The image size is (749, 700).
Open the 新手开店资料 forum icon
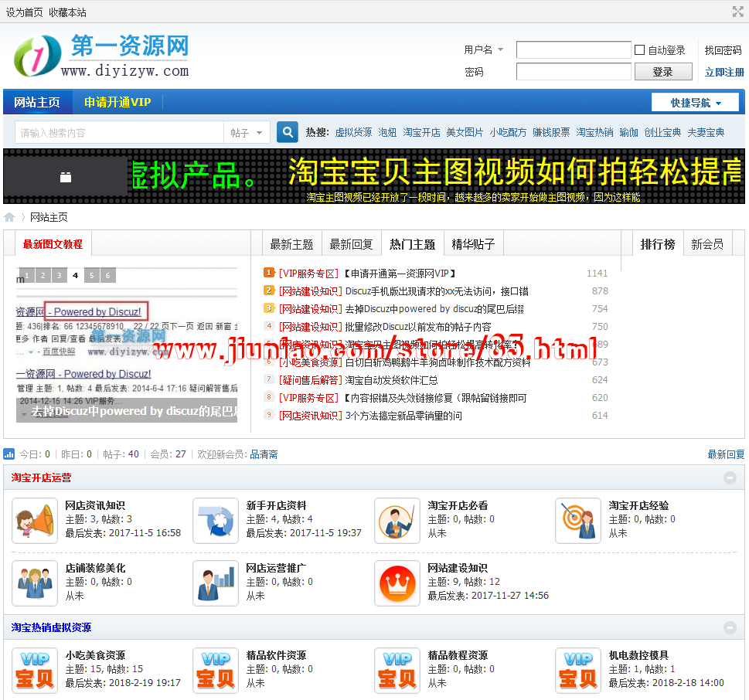(x=216, y=521)
